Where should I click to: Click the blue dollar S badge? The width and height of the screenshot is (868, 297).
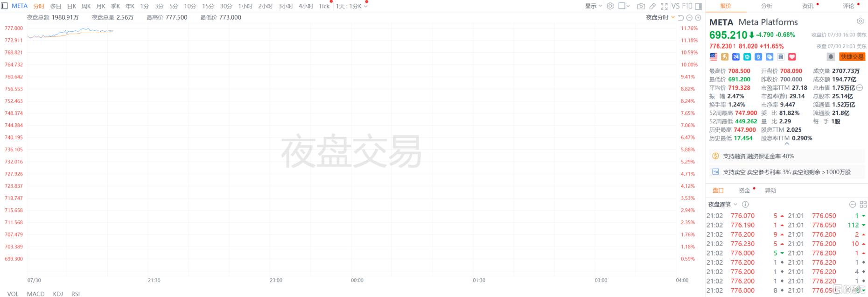pyautogui.click(x=758, y=57)
